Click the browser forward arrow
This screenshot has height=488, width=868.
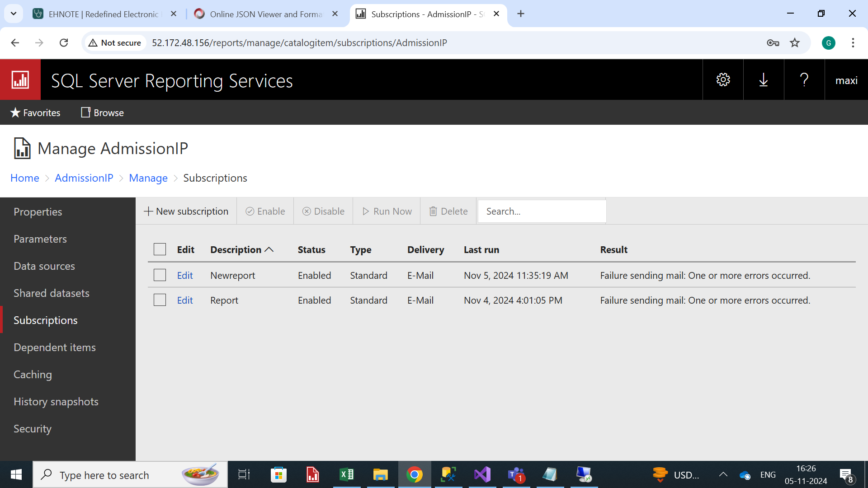pos(39,42)
